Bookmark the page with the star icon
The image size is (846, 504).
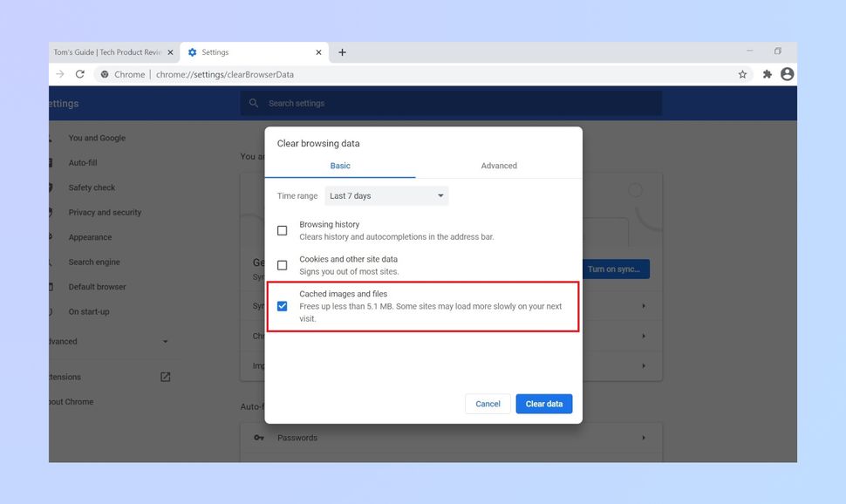tap(741, 74)
